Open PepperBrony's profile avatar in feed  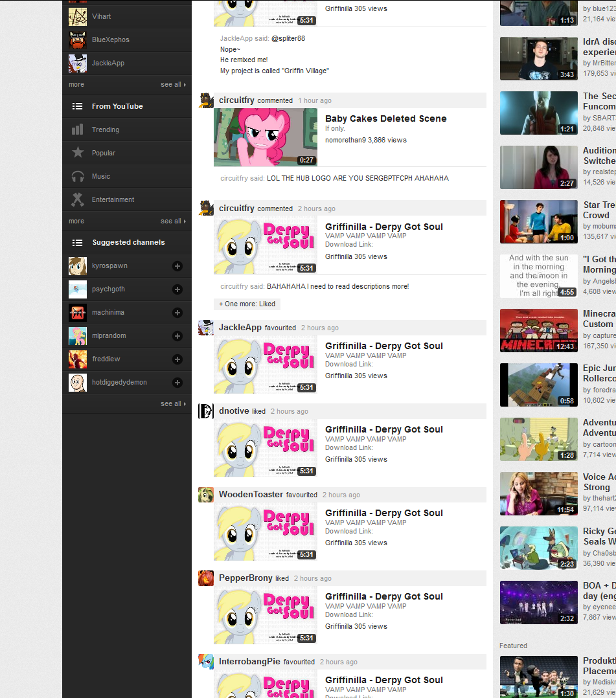coord(206,578)
